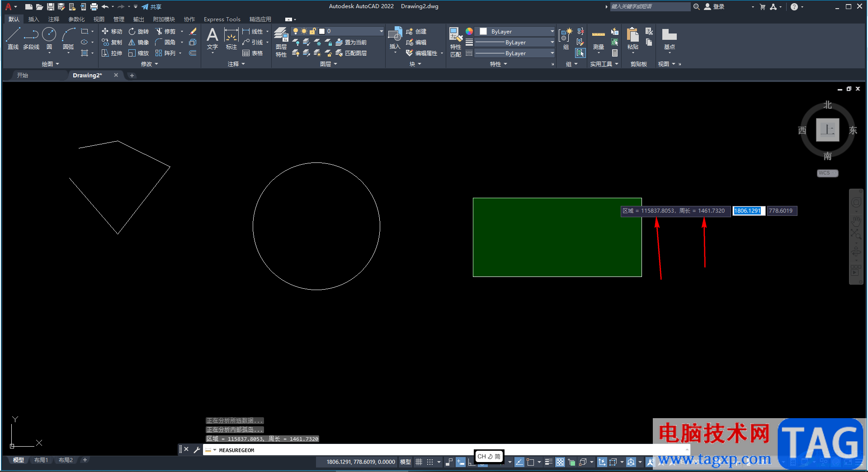Toggle dynamic input in status bar
The width and height of the screenshot is (868, 472).
click(460, 462)
